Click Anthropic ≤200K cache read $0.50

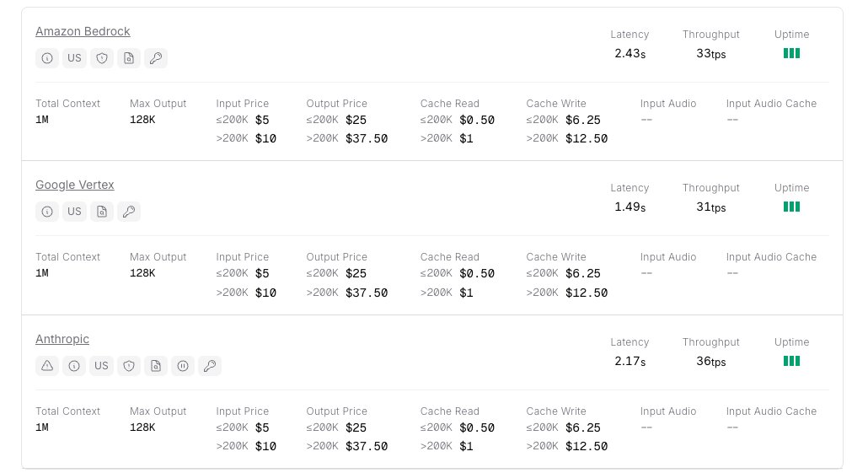477,427
